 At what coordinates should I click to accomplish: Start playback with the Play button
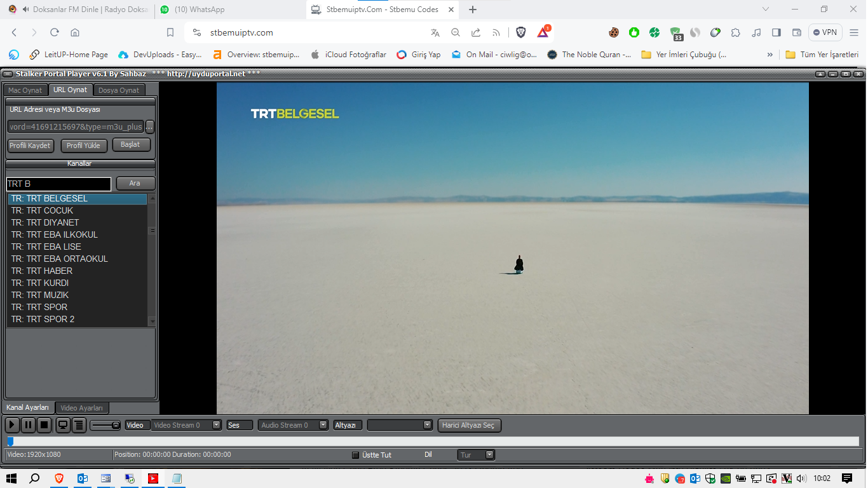coord(12,425)
